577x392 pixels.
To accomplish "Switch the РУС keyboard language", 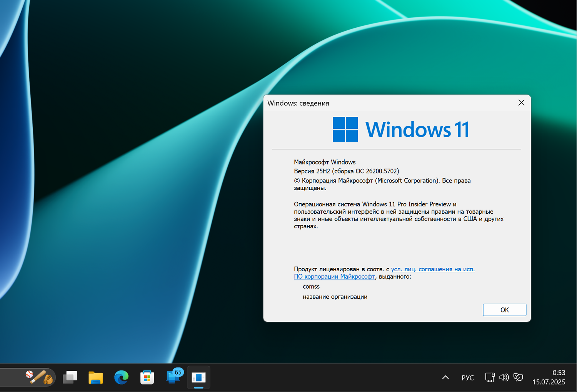I will (467, 377).
